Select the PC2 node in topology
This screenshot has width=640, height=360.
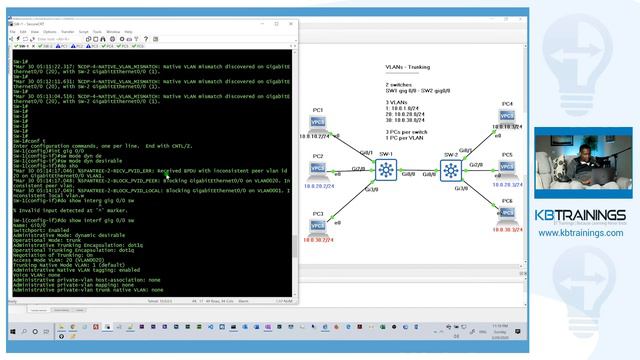(x=318, y=169)
